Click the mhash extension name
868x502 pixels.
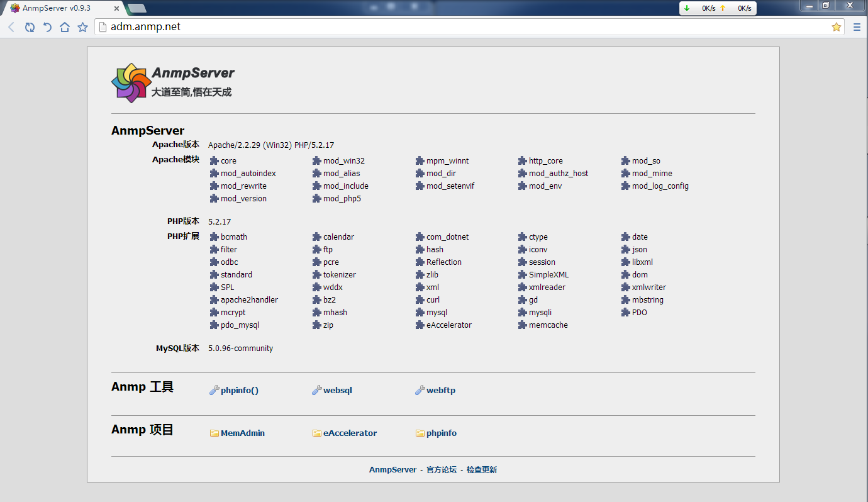(335, 313)
